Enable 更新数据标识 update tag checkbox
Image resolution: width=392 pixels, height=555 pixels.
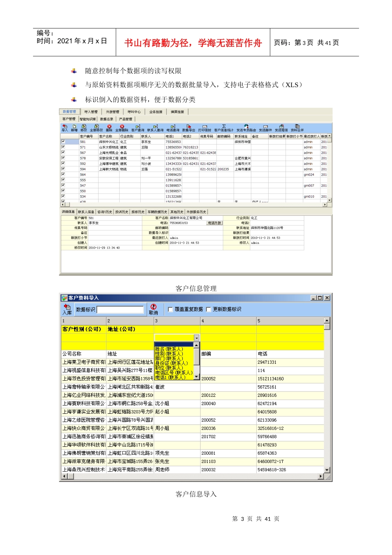tap(208, 309)
